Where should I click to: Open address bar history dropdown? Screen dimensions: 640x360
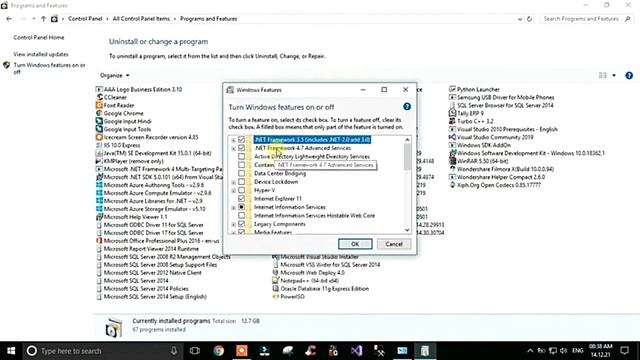click(520, 19)
